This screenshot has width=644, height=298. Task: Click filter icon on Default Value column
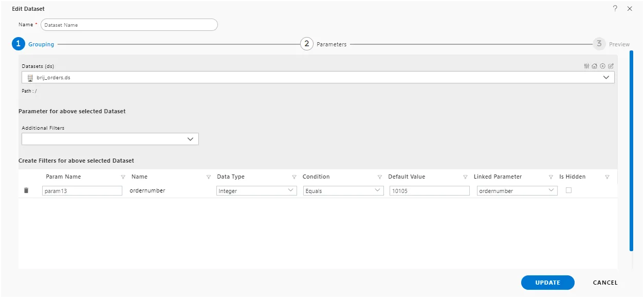465,177
